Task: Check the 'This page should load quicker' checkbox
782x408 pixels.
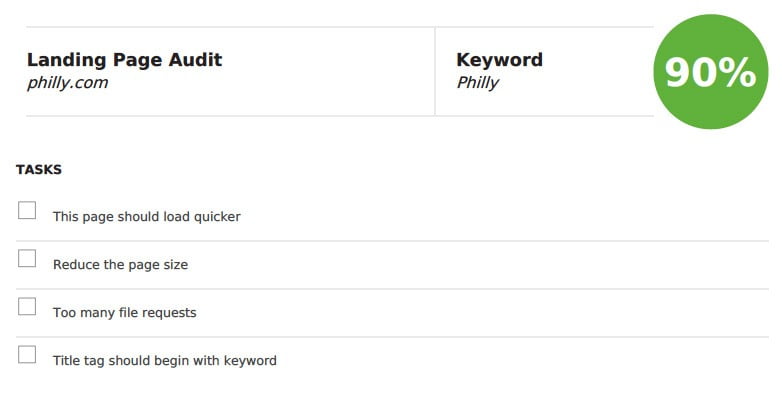Action: tap(27, 210)
